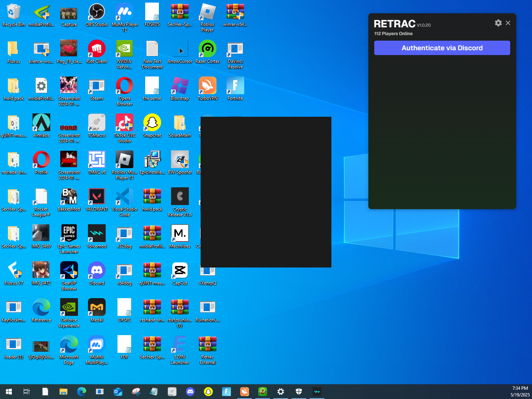Select the Mechvibes desktop shortcut
The height and width of the screenshot is (399, 532).
point(180,237)
